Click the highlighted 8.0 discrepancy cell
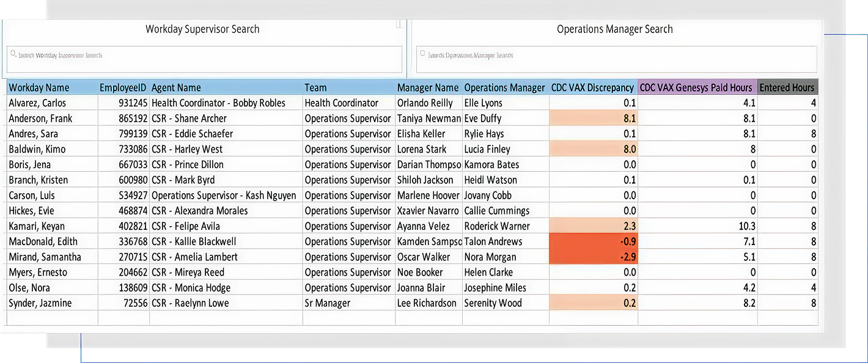This screenshot has height=363, width=868. click(594, 149)
